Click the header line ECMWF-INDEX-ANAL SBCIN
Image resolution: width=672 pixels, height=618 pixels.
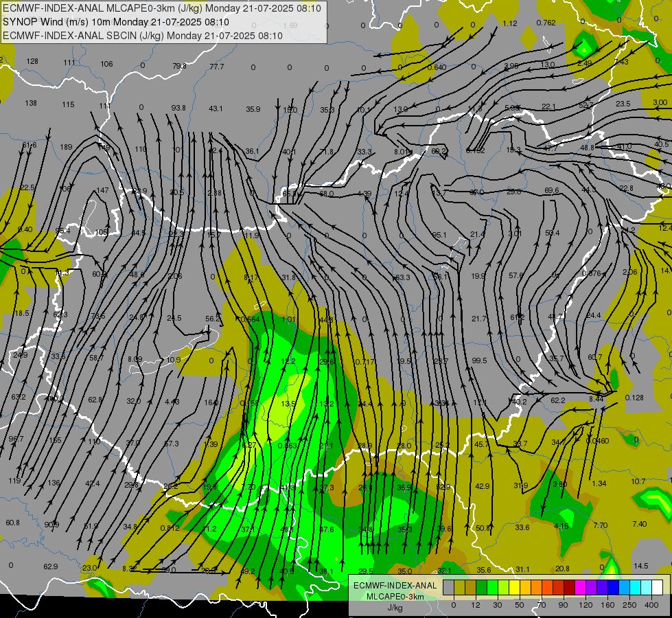pyautogui.click(x=143, y=36)
